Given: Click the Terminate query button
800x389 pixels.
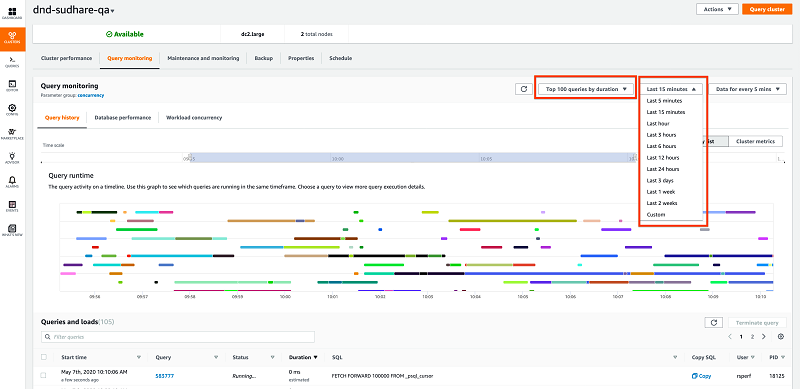Looking at the screenshot, I should 757,323.
